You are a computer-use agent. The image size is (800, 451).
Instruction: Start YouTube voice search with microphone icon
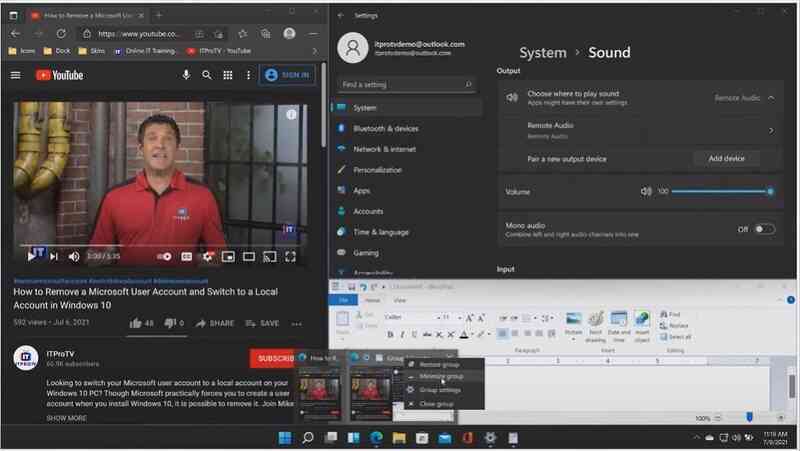click(x=186, y=75)
